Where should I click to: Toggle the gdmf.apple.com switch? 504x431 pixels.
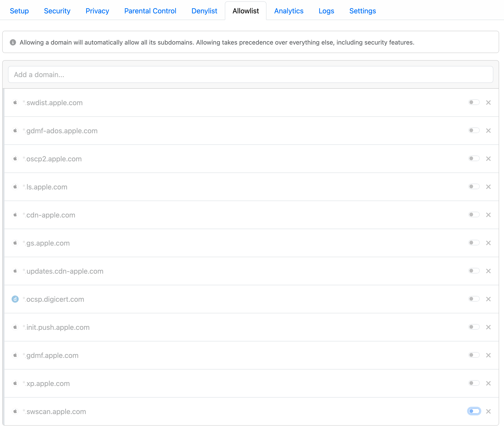474,355
